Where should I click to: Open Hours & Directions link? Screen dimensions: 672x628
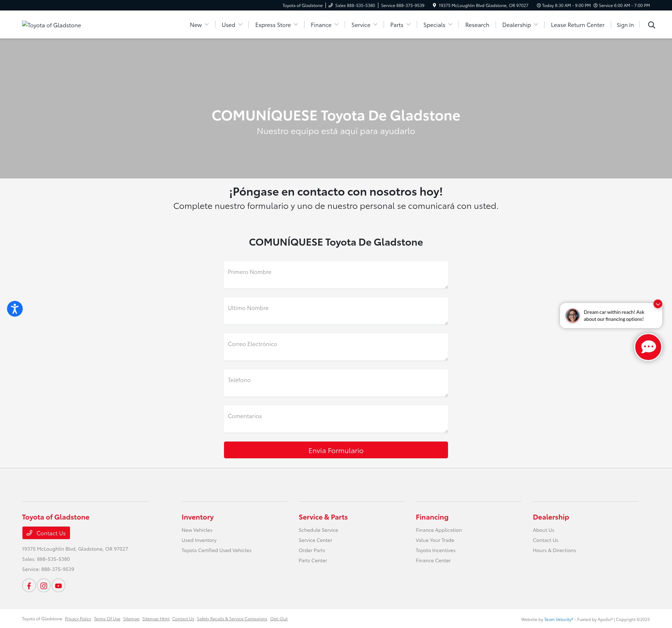tap(554, 550)
